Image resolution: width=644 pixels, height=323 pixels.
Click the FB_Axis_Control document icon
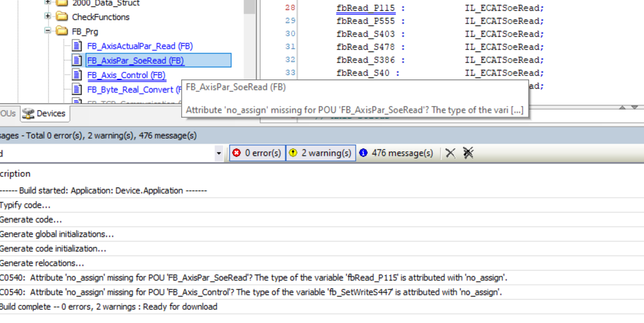coord(77,75)
